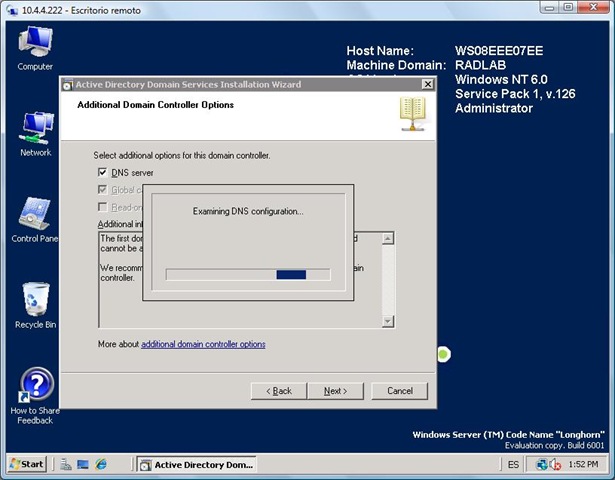Open the Computer desktop icon
This screenshot has height=480, width=615.
click(35, 45)
